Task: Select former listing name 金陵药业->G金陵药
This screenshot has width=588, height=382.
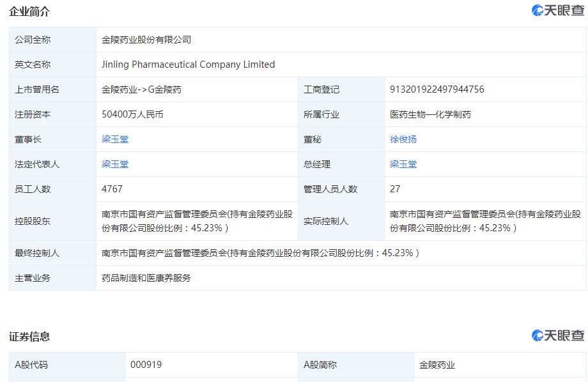Action: pos(141,89)
